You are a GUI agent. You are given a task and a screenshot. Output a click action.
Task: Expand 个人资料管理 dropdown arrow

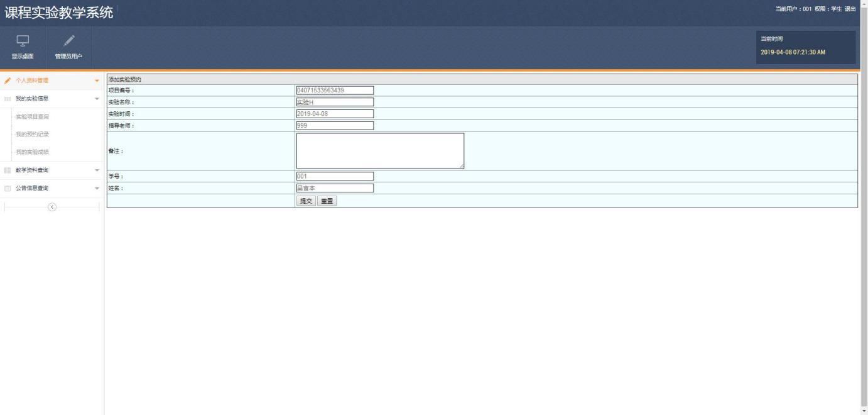[x=97, y=80]
